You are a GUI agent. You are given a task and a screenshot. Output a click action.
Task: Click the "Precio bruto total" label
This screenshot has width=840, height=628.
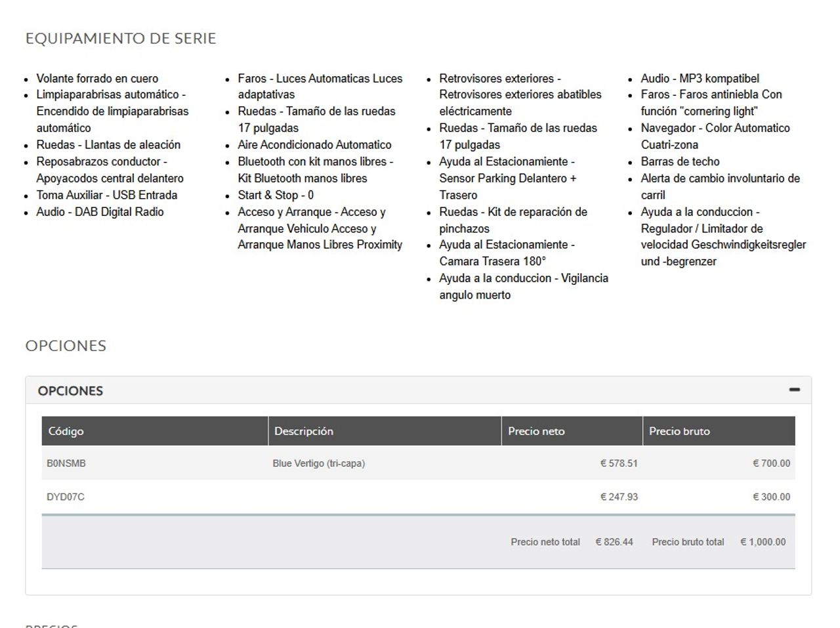(688, 542)
